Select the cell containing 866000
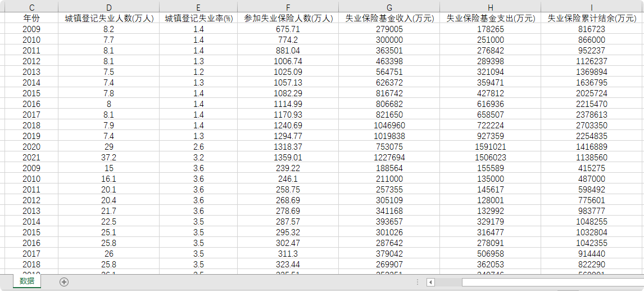 (x=592, y=39)
